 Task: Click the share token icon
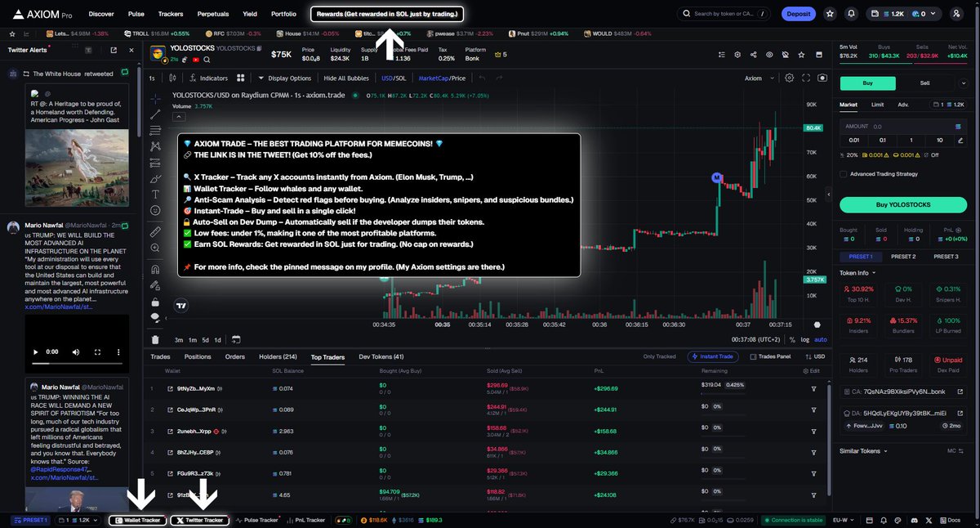pyautogui.click(x=752, y=54)
